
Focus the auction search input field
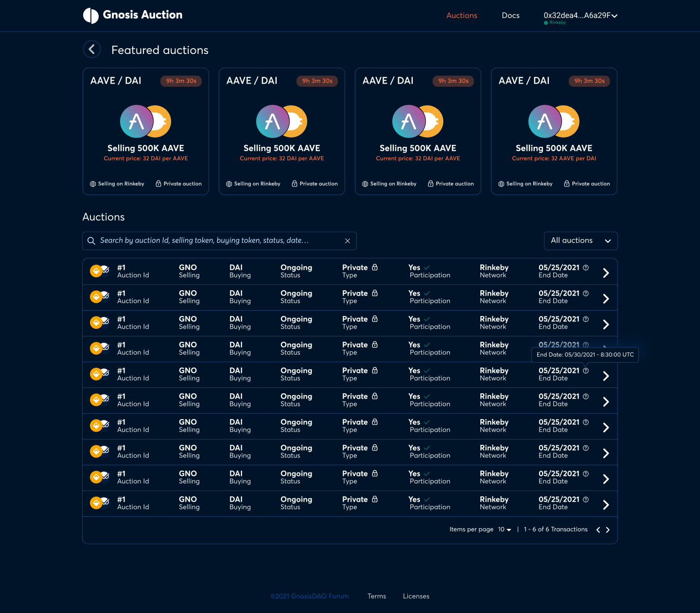tap(219, 241)
